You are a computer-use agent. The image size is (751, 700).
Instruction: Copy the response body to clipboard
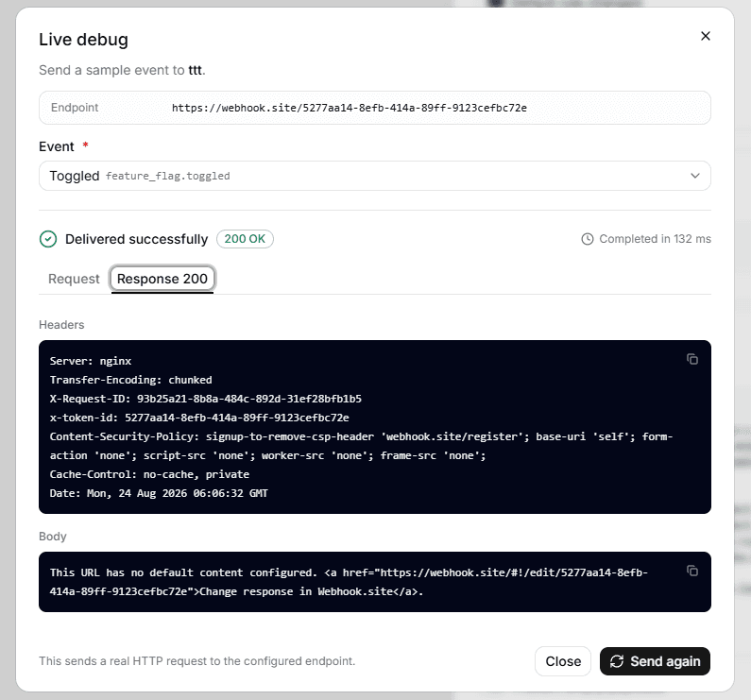(x=692, y=571)
